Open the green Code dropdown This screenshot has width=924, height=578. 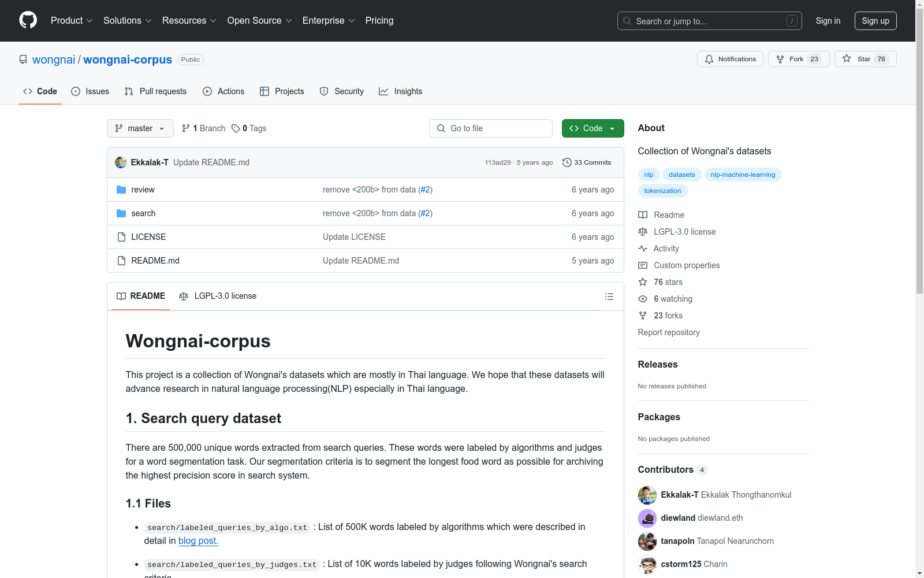coord(593,128)
